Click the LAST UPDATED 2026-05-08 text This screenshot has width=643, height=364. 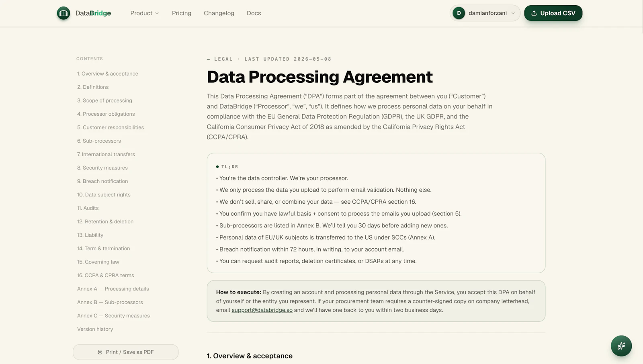pyautogui.click(x=288, y=59)
